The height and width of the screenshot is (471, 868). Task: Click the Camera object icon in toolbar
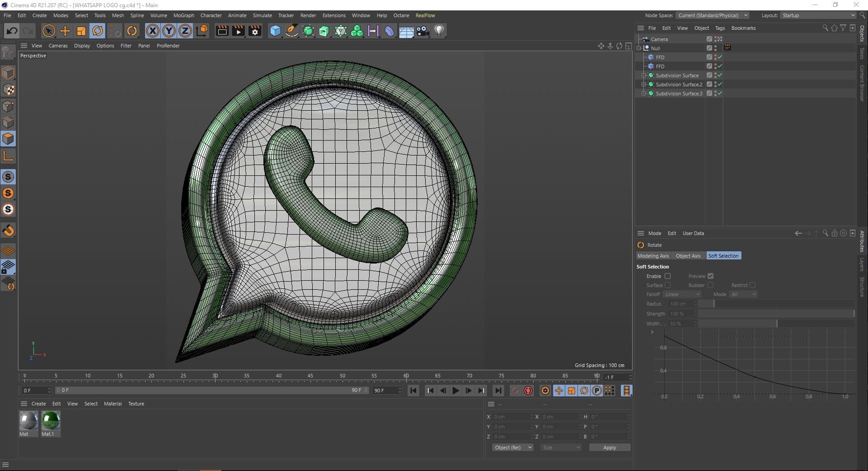pos(422,31)
